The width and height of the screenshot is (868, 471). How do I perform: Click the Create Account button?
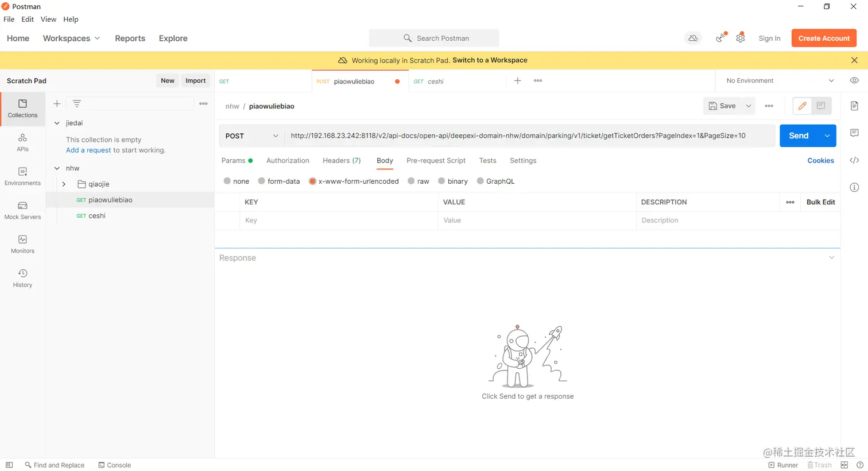click(x=824, y=38)
